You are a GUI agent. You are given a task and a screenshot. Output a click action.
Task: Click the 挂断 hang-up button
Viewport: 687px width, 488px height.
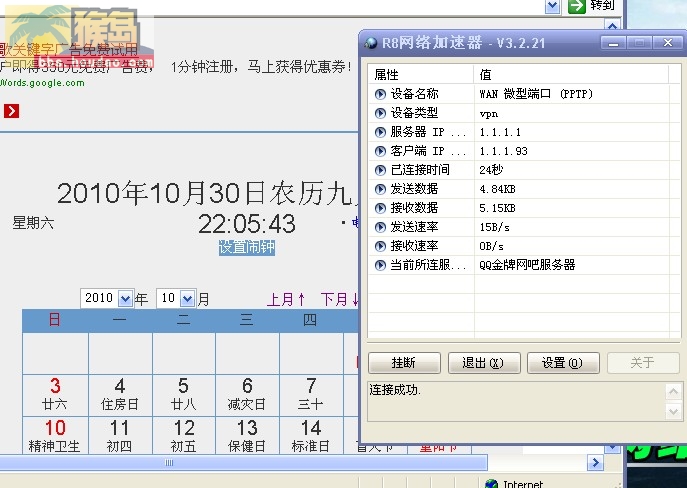[404, 363]
